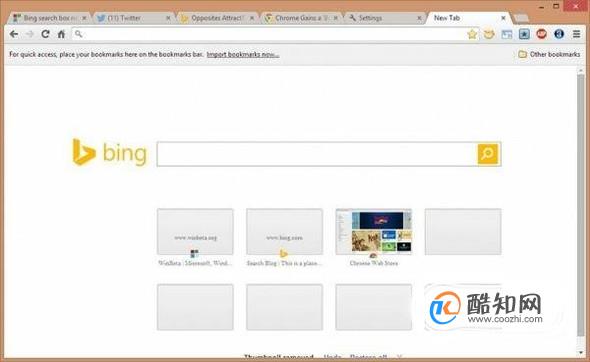
Task: Open the Chrome hamburger menu
Action: tap(576, 34)
